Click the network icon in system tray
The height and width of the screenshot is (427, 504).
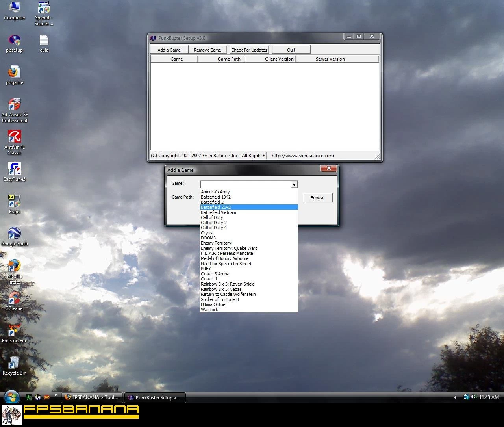(x=467, y=397)
